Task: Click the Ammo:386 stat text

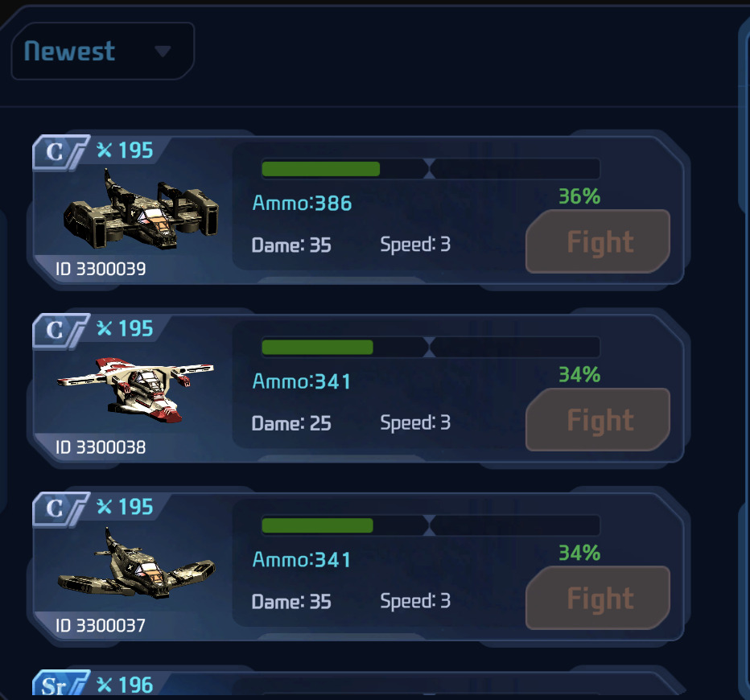Action: tap(302, 204)
